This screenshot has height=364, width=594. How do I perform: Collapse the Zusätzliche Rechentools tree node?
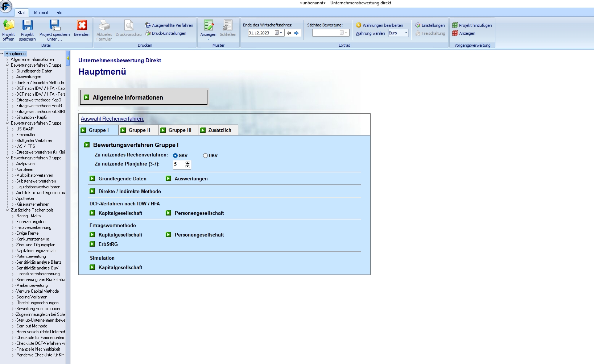(x=7, y=210)
